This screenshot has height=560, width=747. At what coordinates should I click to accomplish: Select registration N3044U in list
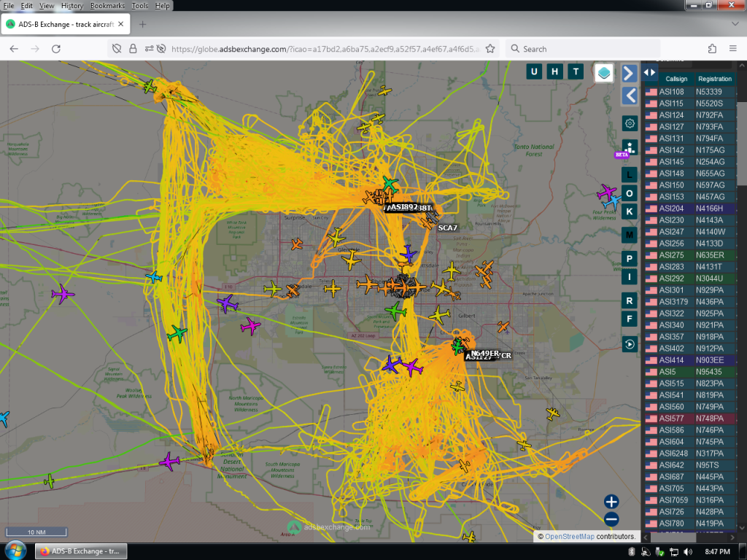click(709, 278)
